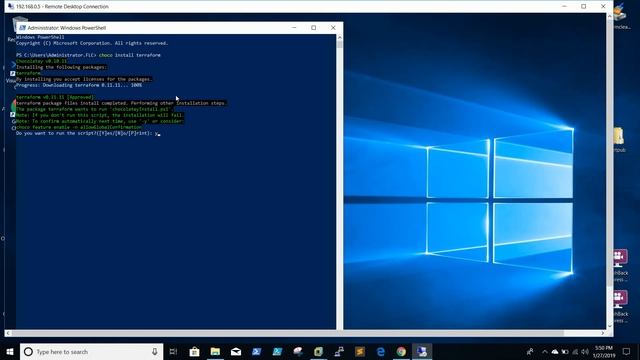Viewport: 640px width, 360px height.
Task: Open OneDrive cloud icon in system tray
Action: tap(555, 351)
